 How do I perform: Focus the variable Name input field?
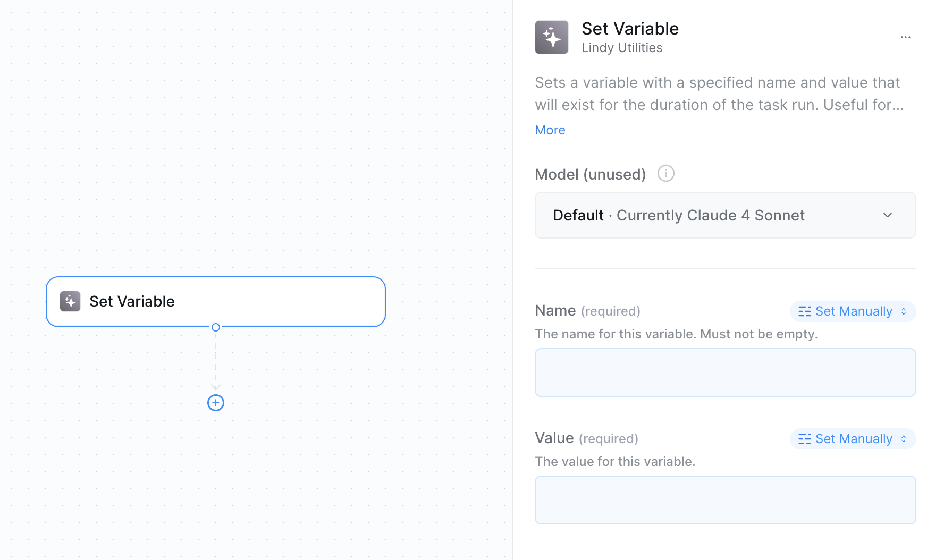click(x=725, y=372)
